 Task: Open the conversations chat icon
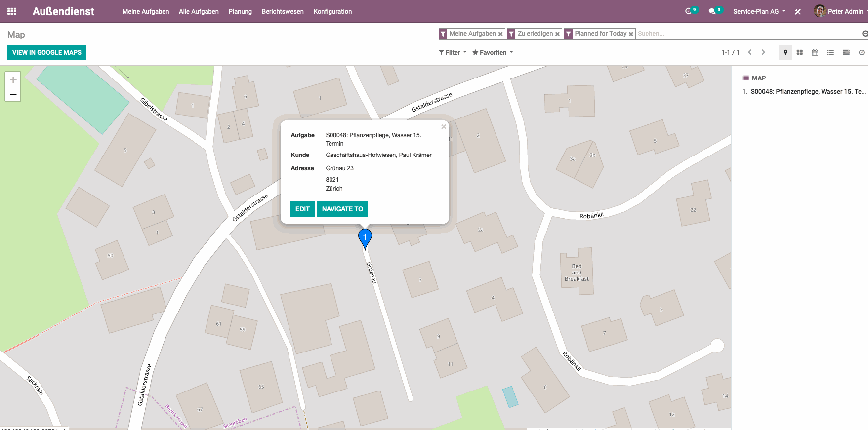pyautogui.click(x=712, y=11)
